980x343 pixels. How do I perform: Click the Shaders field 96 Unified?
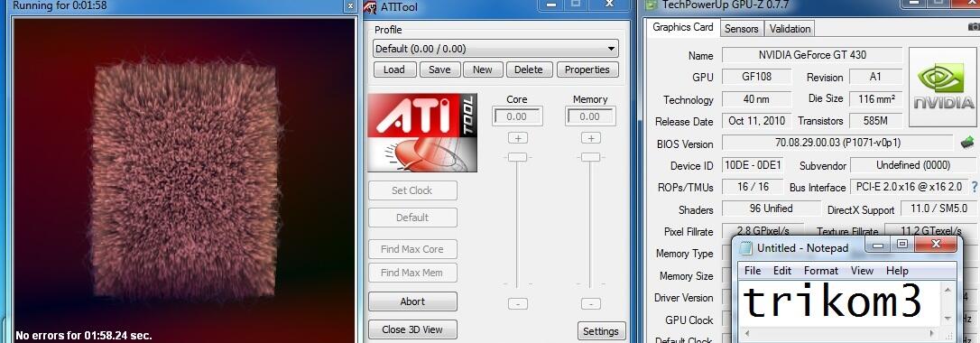tap(772, 209)
